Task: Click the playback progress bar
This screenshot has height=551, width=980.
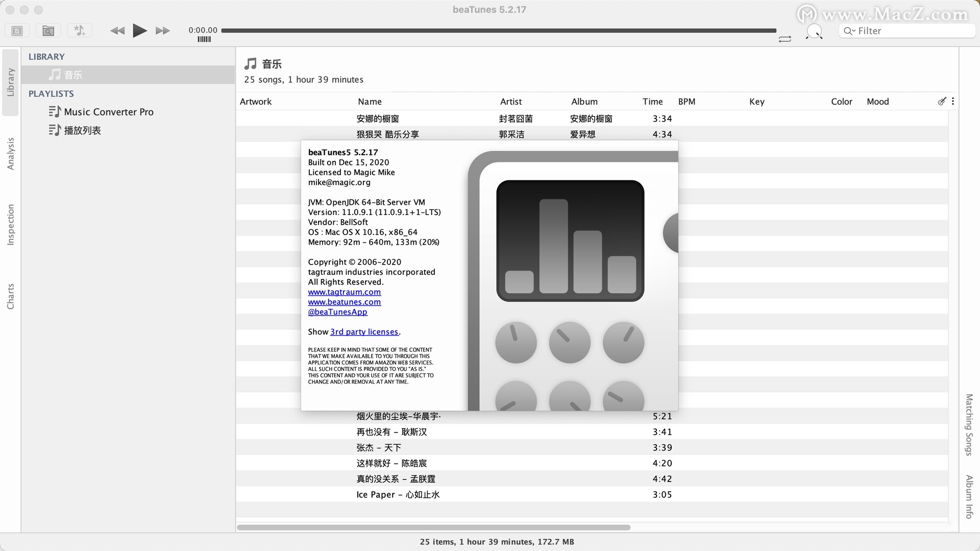Action: click(499, 30)
